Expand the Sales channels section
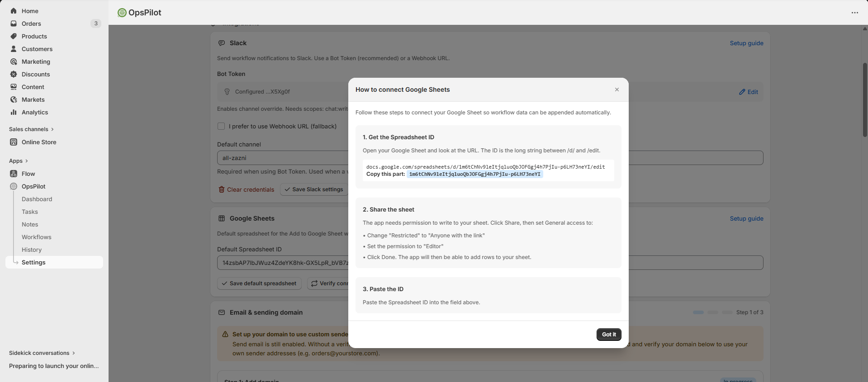This screenshot has width=868, height=382. [x=52, y=129]
